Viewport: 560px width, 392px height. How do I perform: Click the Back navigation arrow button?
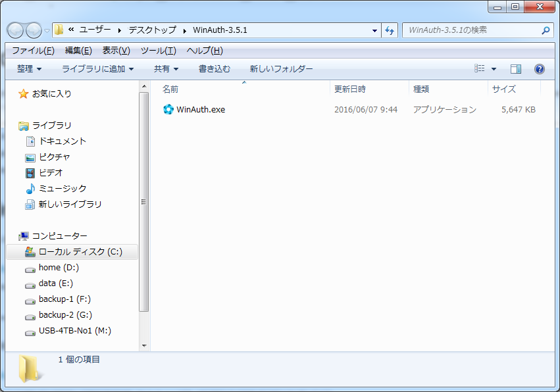point(15,30)
